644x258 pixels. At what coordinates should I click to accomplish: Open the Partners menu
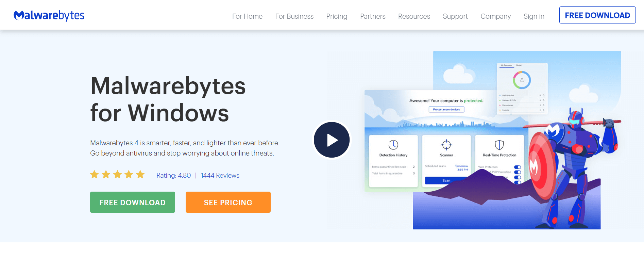(x=373, y=16)
